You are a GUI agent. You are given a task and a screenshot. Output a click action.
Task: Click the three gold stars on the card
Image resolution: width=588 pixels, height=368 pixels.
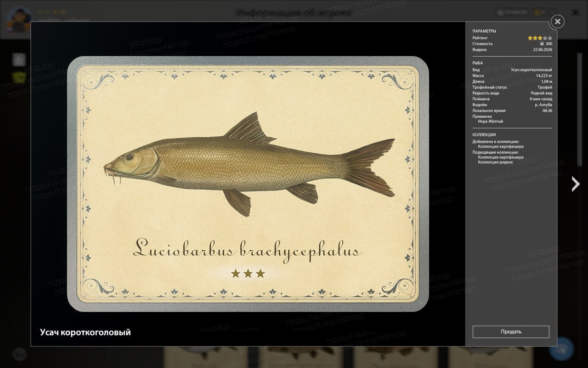click(248, 274)
